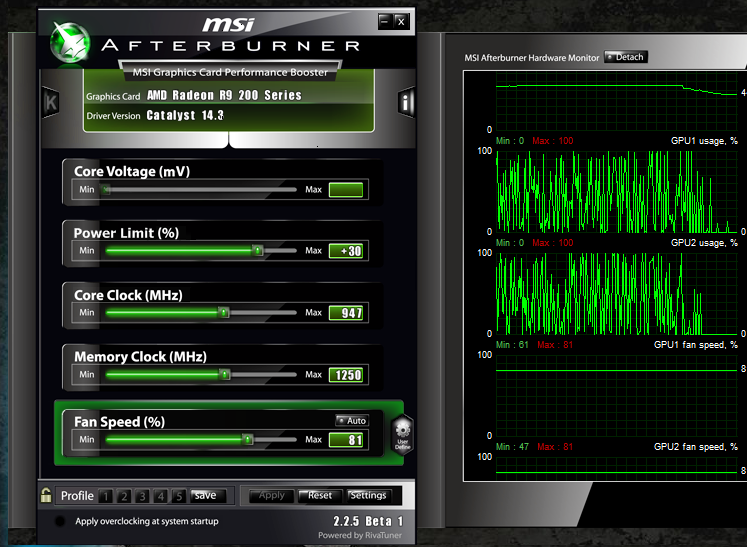Click the Min : 47 fan speed text
The width and height of the screenshot is (749, 547).
pos(512,447)
